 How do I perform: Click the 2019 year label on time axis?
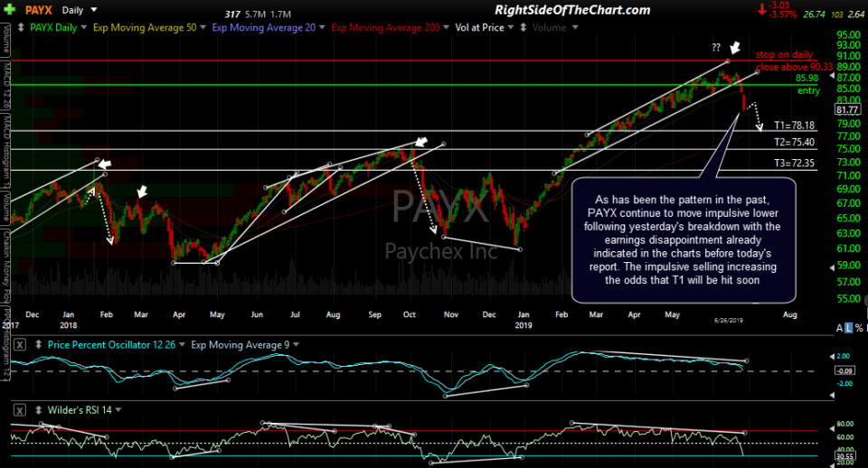(524, 325)
